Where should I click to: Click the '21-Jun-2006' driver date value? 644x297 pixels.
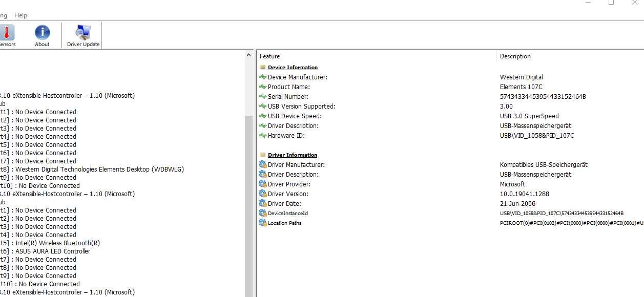pyautogui.click(x=517, y=204)
